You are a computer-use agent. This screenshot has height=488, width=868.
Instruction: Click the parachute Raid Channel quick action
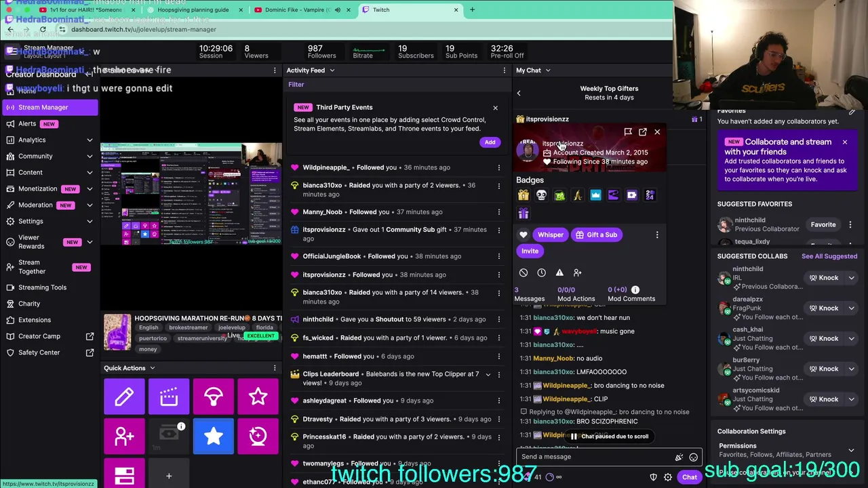[x=214, y=396]
